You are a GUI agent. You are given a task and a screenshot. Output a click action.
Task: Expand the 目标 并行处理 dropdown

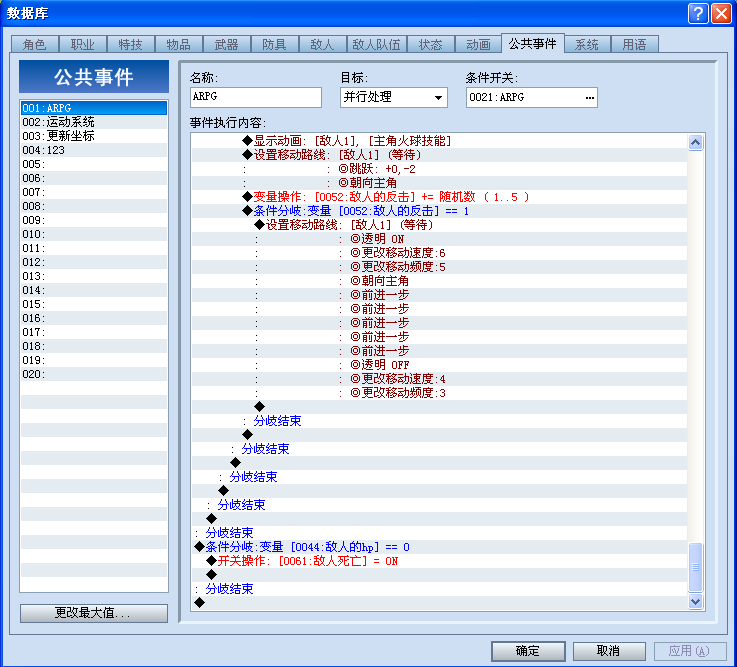pyautogui.click(x=393, y=97)
